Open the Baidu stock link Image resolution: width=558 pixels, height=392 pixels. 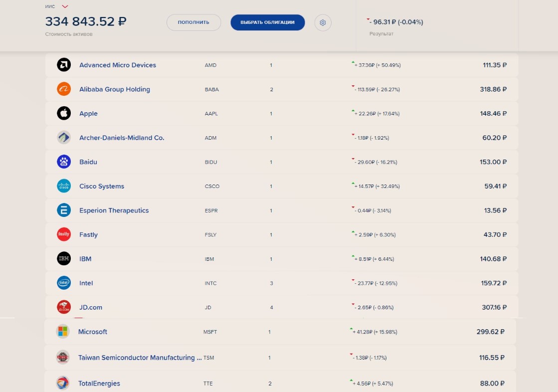pos(88,162)
